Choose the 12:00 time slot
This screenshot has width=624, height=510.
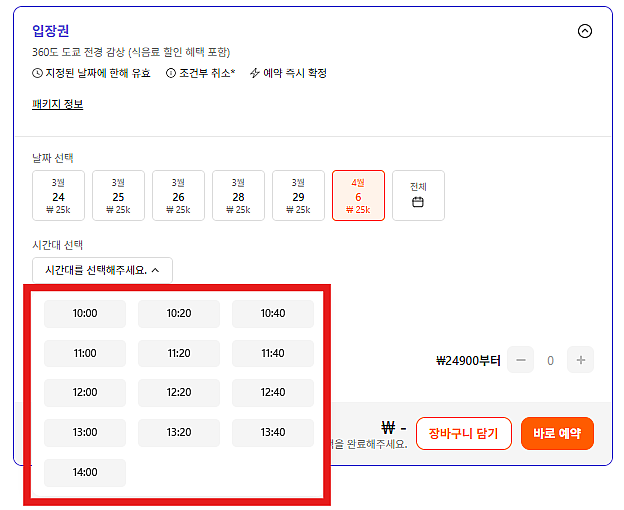pyautogui.click(x=85, y=393)
